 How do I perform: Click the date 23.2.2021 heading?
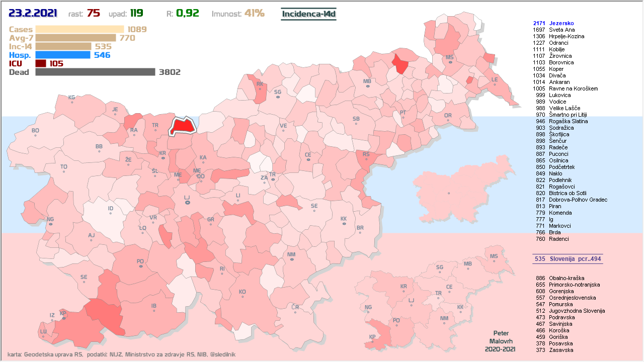click(x=33, y=13)
